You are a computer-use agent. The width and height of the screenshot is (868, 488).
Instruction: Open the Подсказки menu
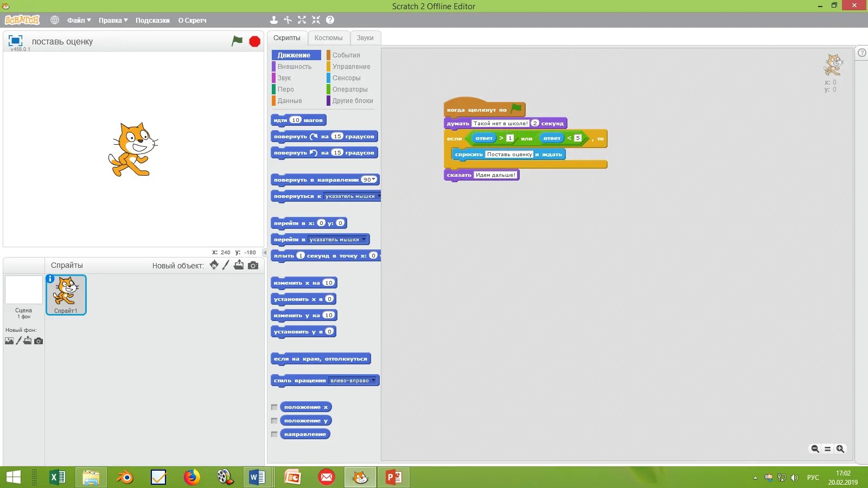[x=152, y=20]
